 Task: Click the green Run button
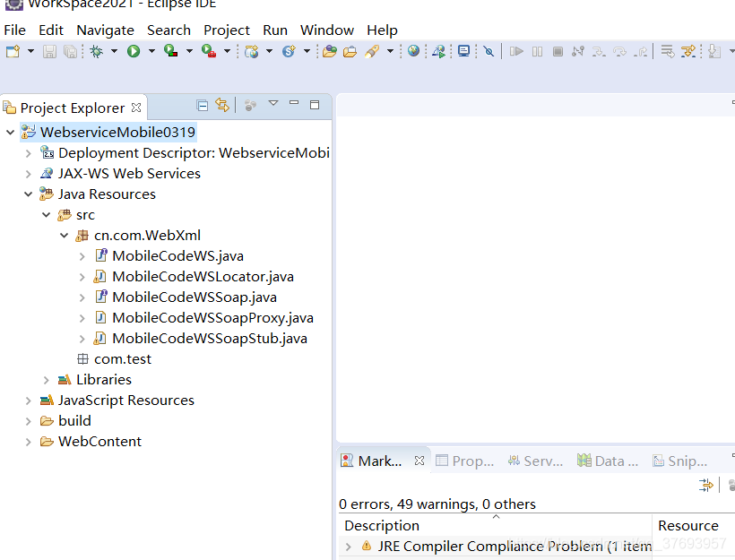[134, 51]
